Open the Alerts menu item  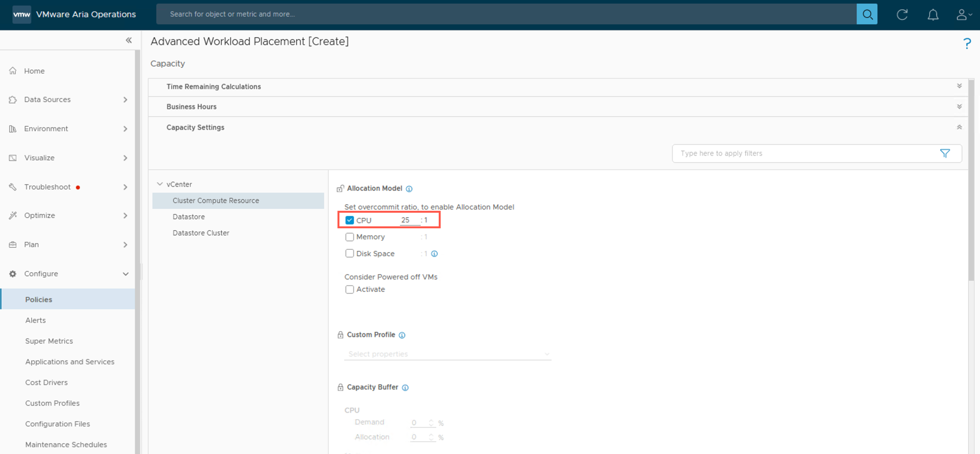coord(35,320)
